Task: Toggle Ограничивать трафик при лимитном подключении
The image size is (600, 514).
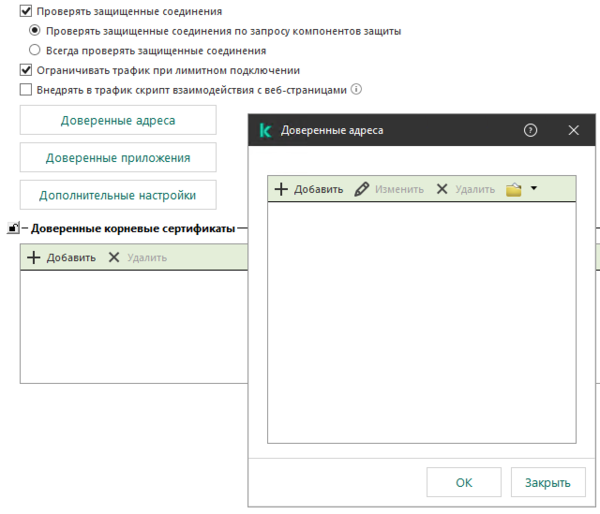Action: pos(26,70)
